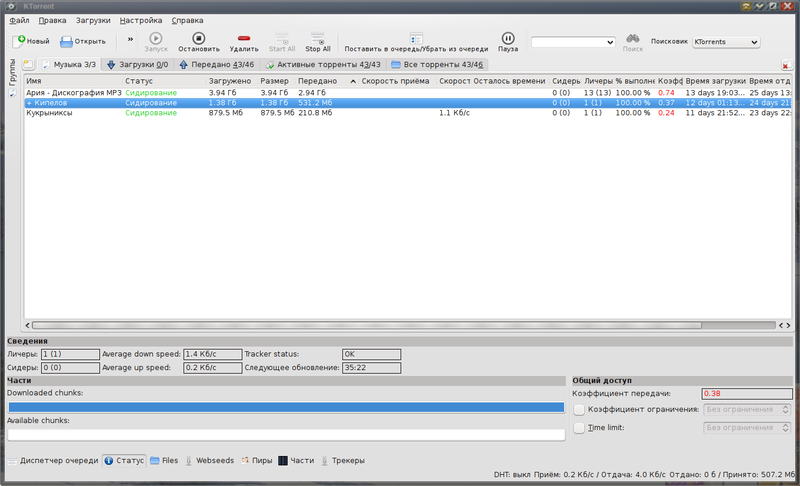Open the Диспетчер очереди tab
The width and height of the screenshot is (800, 486).
click(x=54, y=461)
